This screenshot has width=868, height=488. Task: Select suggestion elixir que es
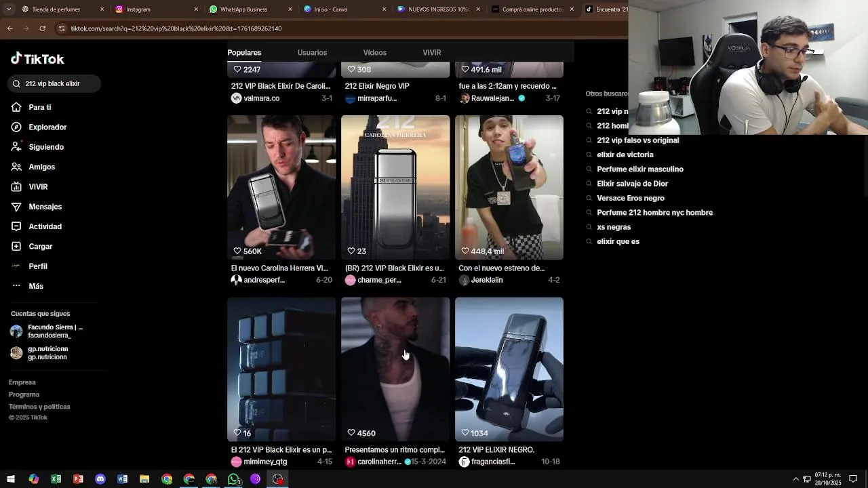point(618,241)
